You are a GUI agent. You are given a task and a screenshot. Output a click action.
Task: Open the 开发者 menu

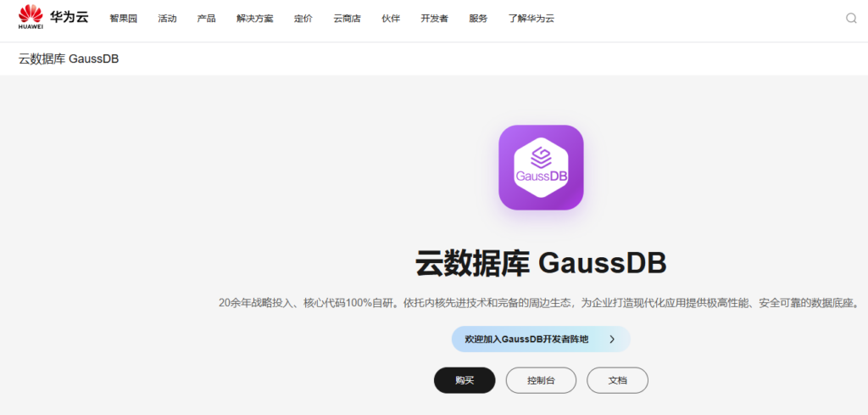click(434, 19)
